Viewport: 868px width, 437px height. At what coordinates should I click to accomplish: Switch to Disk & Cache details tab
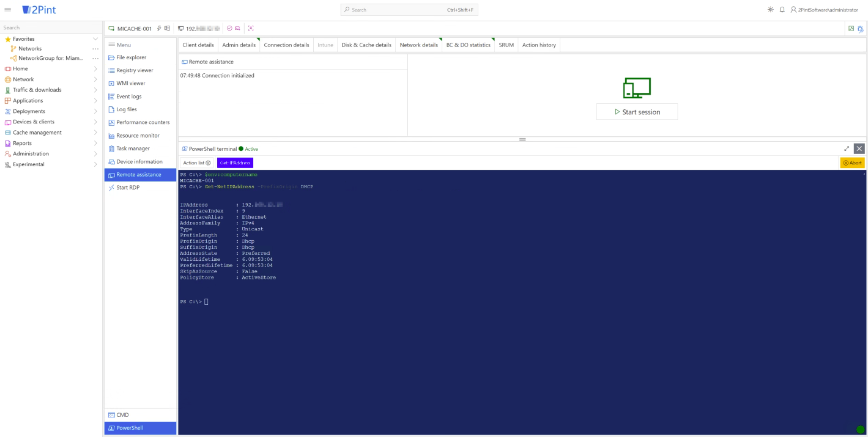(x=366, y=45)
